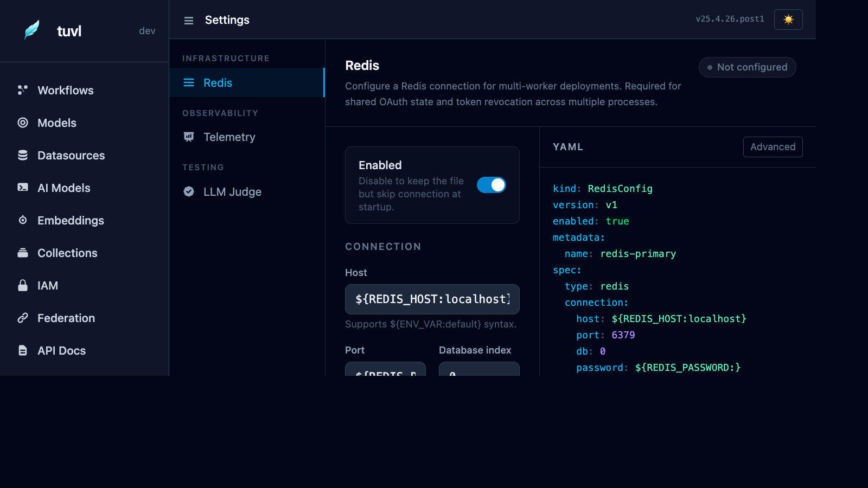Toggle the hamburger menu beside Settings
Image resolution: width=868 pixels, height=488 pixels.
[189, 21]
